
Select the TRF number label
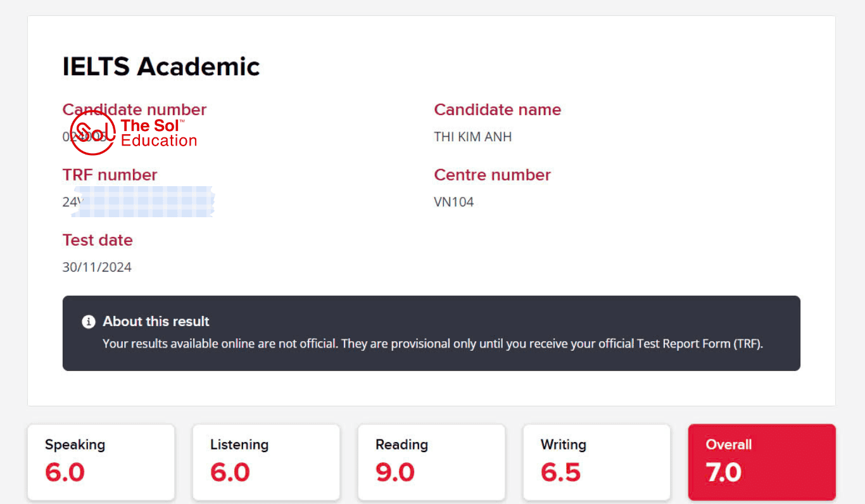tap(110, 175)
